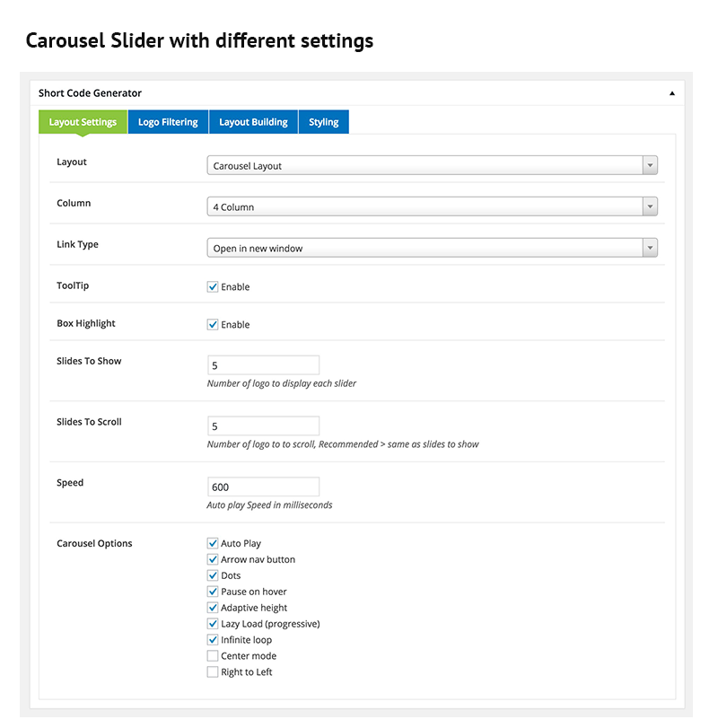Open the Link Type dropdown
This screenshot has width=718, height=728.
point(432,249)
